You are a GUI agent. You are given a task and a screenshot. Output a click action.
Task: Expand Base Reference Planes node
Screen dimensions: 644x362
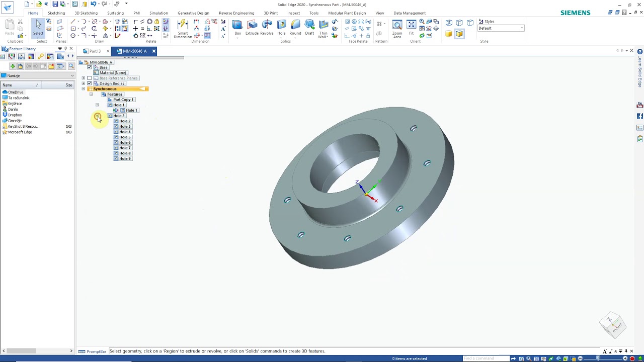point(83,78)
